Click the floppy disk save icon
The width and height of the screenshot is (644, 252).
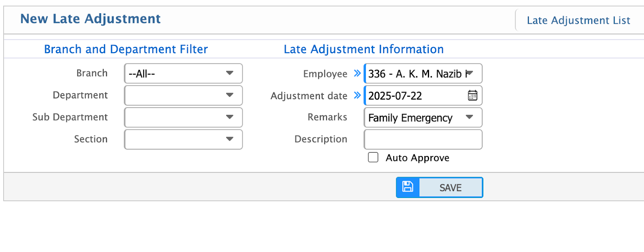tap(408, 187)
